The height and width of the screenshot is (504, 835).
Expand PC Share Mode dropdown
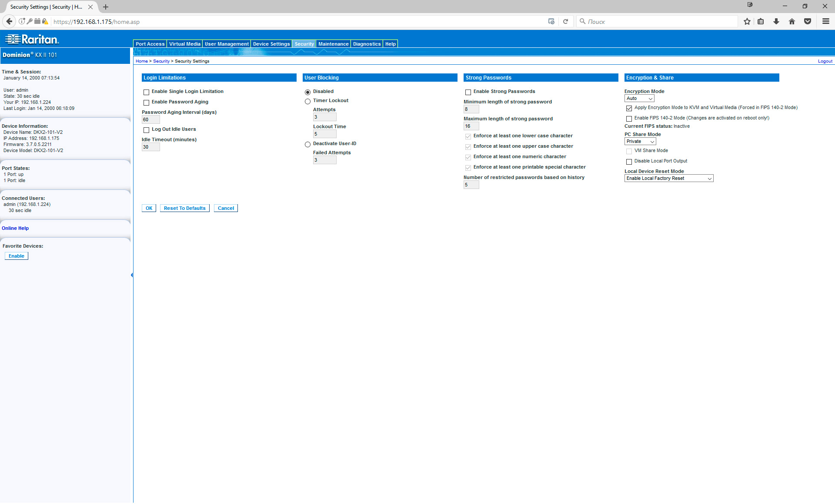pos(640,142)
